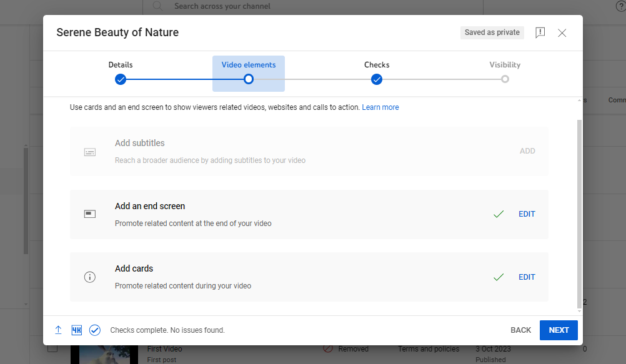Click the 4K processing icon
The width and height of the screenshot is (626, 364).
point(76,330)
